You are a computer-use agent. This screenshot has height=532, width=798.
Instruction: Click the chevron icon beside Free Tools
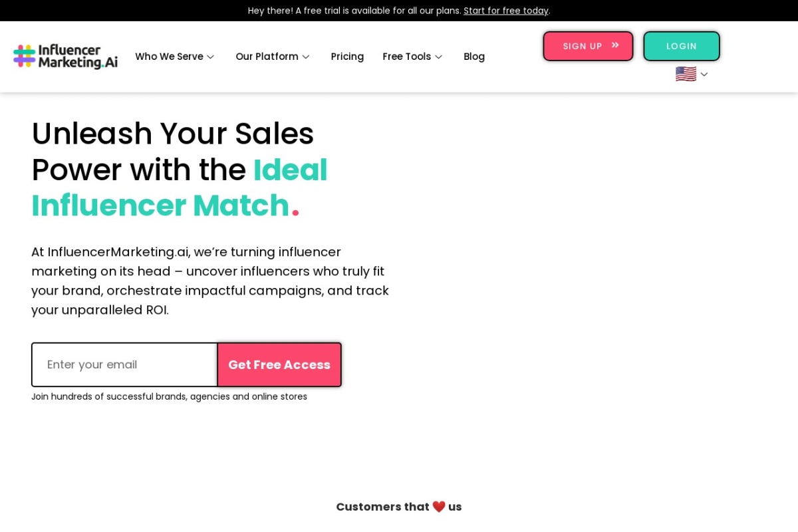pyautogui.click(x=438, y=57)
